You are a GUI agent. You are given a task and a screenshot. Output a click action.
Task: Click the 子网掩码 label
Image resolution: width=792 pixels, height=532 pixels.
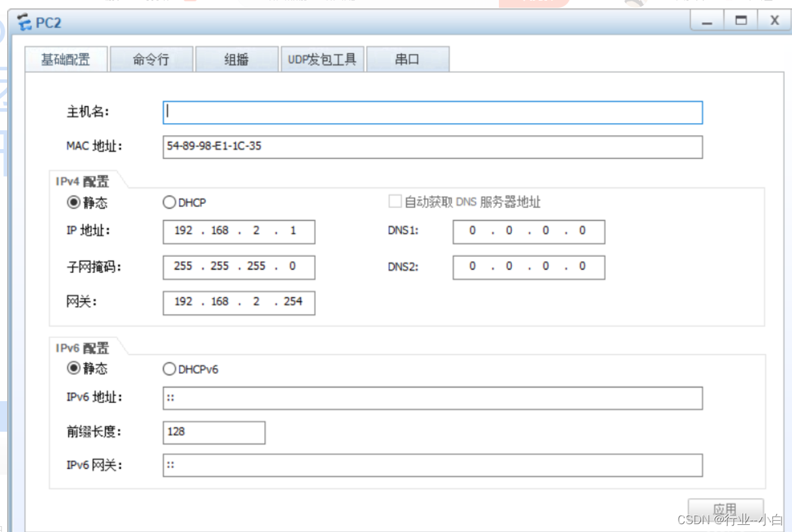(94, 267)
